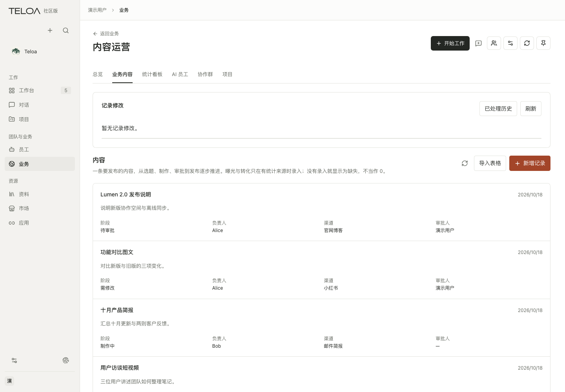Switch to the 总览 tab
The height and width of the screenshot is (392, 565).
98,74
